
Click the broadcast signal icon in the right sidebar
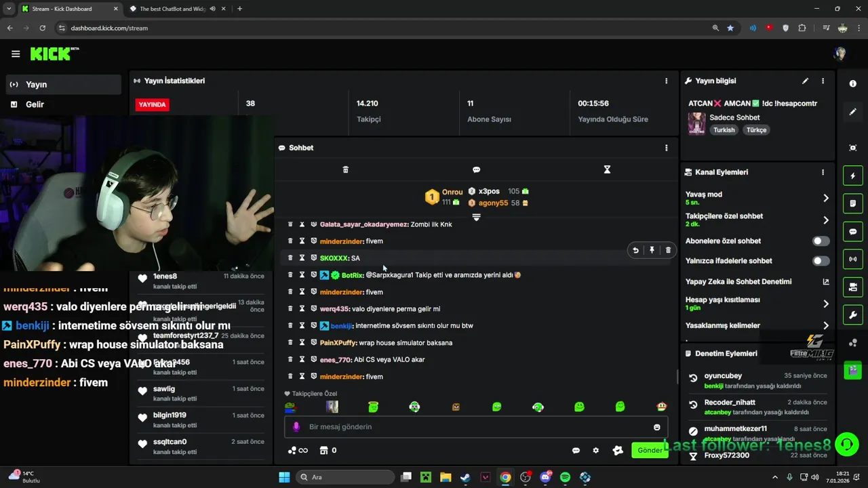click(x=853, y=260)
